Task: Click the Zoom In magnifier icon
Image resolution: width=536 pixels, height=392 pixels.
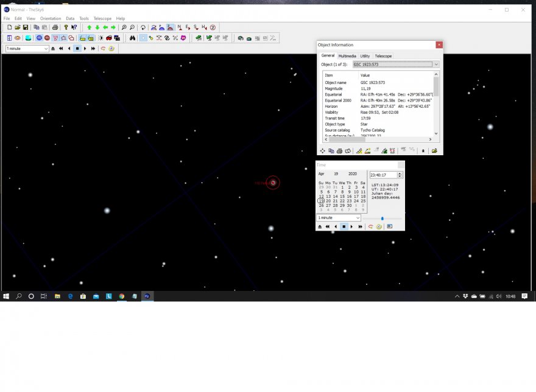Action: coord(124,27)
